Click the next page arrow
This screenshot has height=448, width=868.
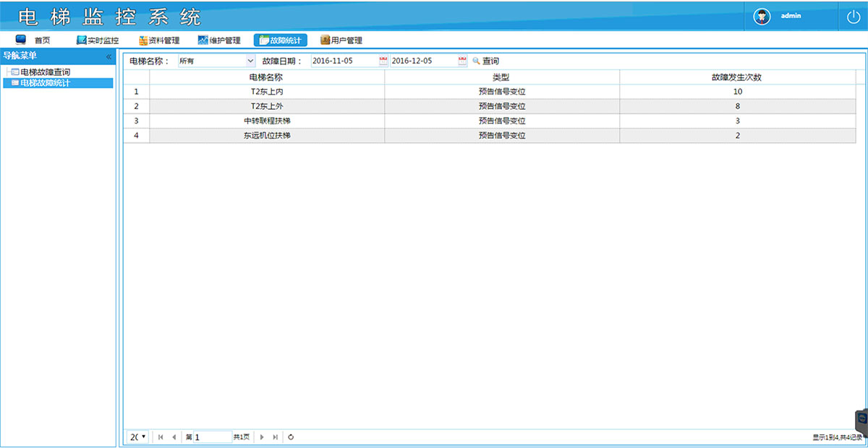[262, 437]
